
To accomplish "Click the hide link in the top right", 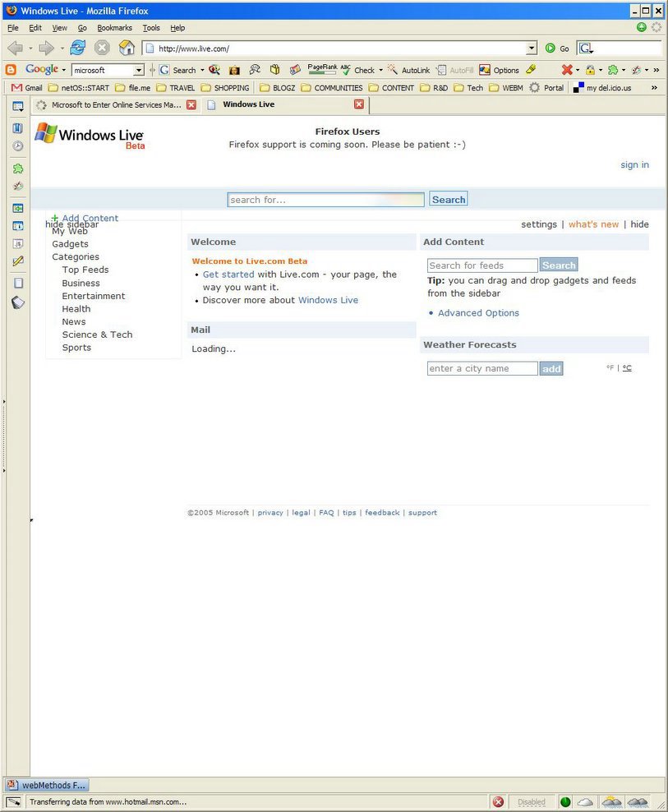I will [x=639, y=224].
